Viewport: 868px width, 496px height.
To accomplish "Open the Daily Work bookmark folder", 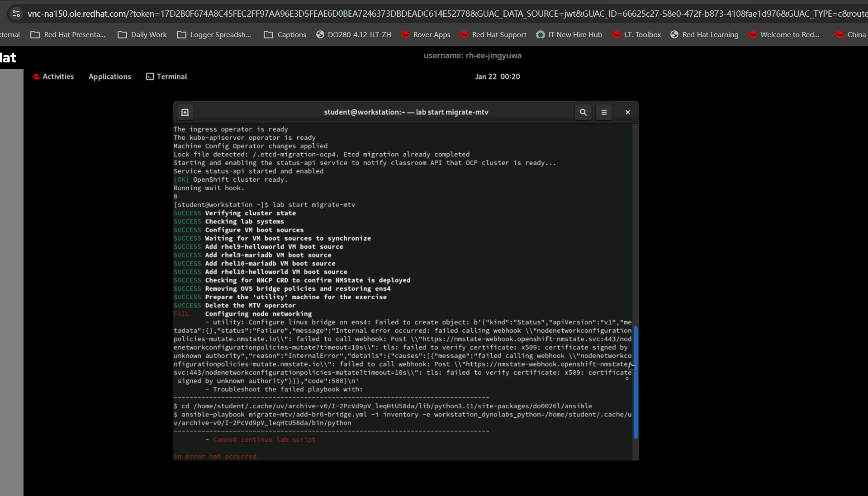I will 142,34.
